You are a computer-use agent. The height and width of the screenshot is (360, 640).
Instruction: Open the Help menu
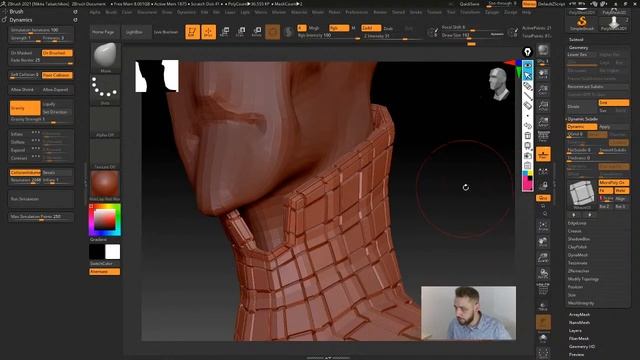pos(526,12)
